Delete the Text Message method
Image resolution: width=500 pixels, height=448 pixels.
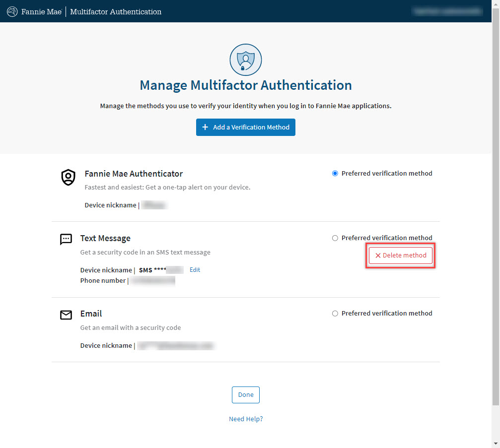[401, 256]
